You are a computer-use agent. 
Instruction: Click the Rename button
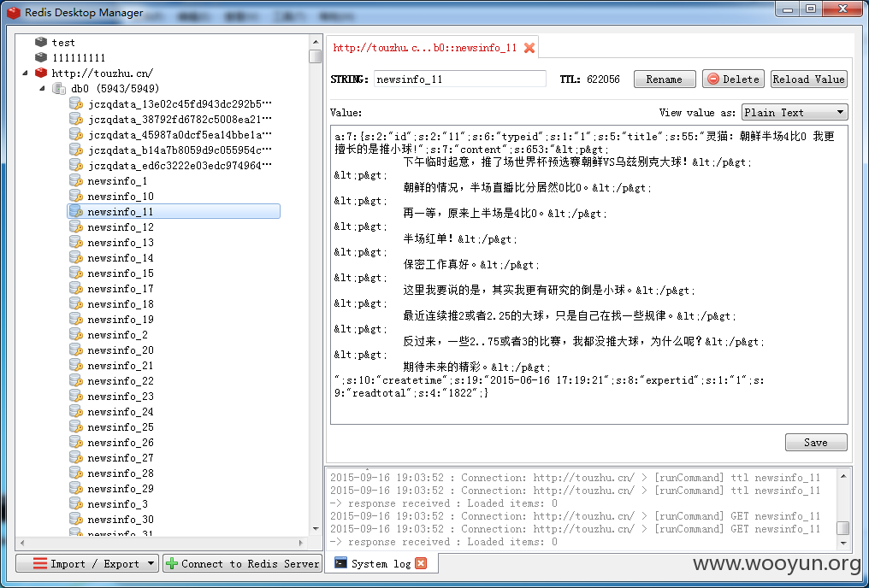[665, 79]
